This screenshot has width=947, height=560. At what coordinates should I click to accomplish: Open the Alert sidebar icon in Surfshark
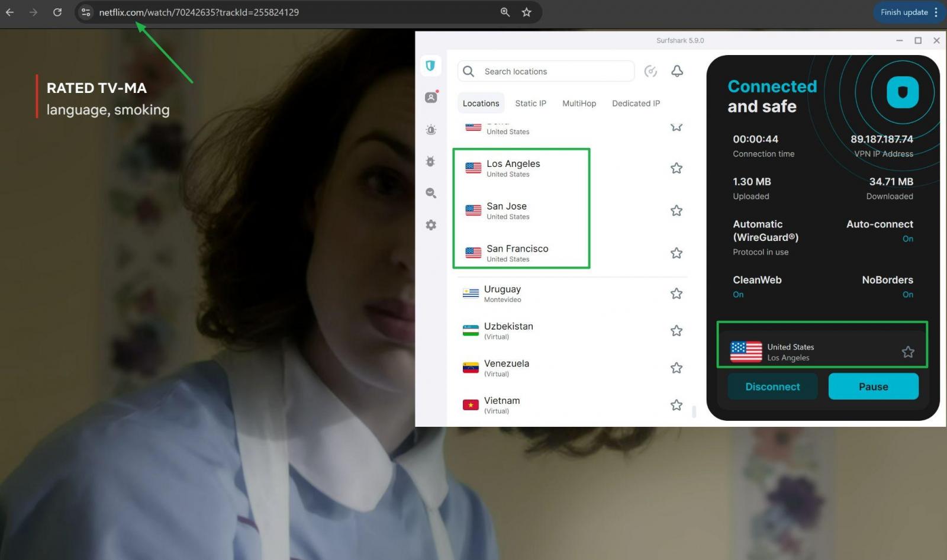click(x=431, y=130)
